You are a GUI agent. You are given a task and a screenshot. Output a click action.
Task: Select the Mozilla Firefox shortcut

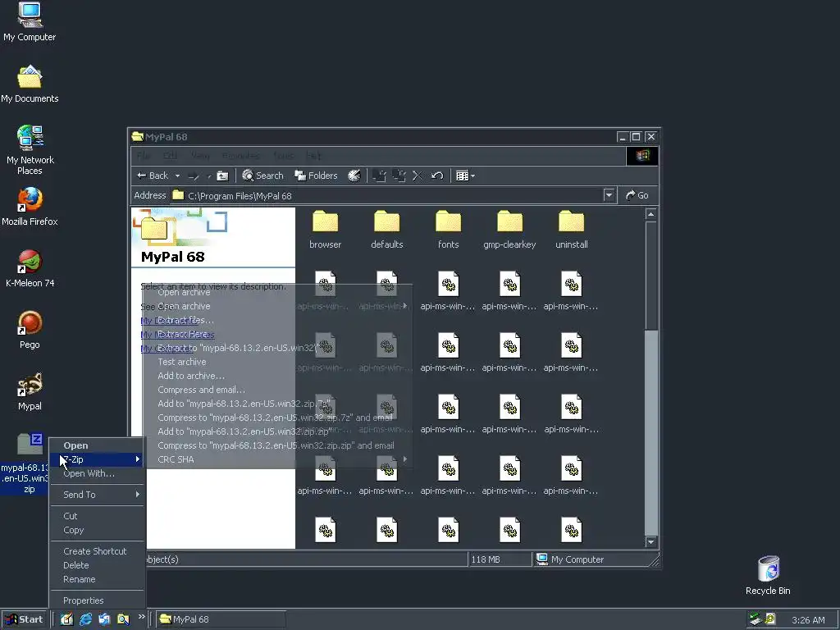30,207
